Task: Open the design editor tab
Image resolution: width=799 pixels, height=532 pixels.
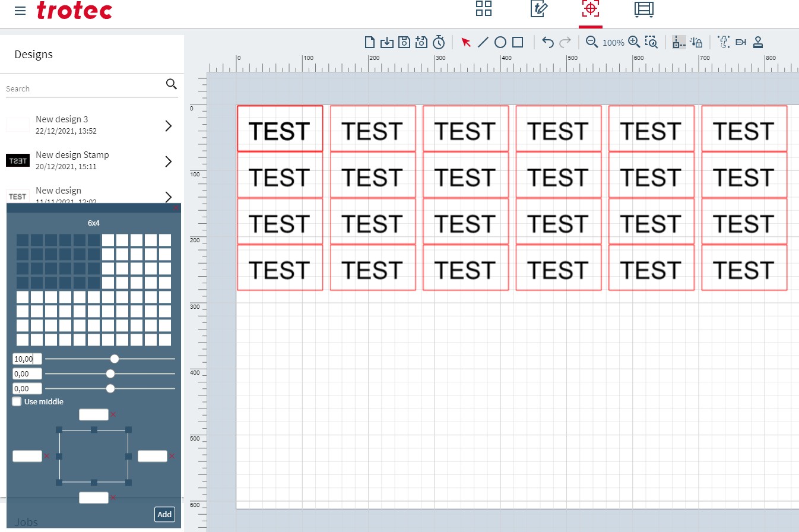Action: click(x=538, y=8)
